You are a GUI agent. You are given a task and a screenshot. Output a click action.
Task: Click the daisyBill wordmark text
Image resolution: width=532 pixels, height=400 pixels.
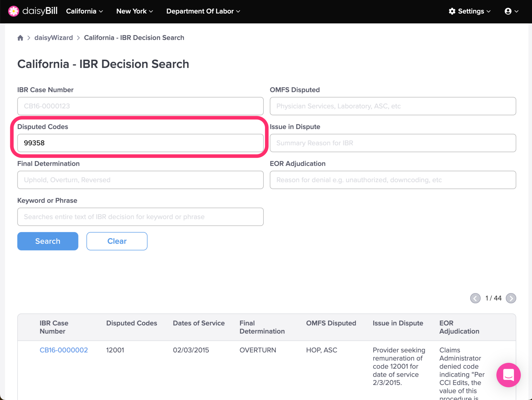tap(40, 11)
